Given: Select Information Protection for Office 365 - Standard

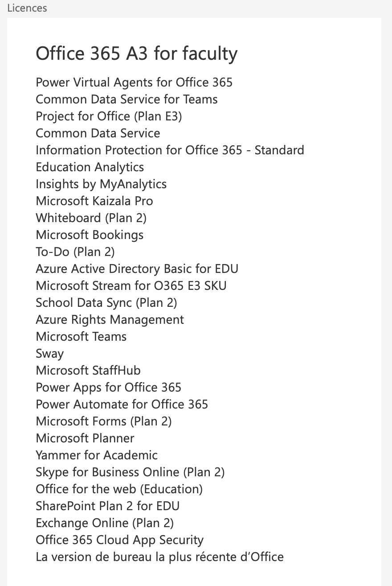Looking at the screenshot, I should coord(170,150).
